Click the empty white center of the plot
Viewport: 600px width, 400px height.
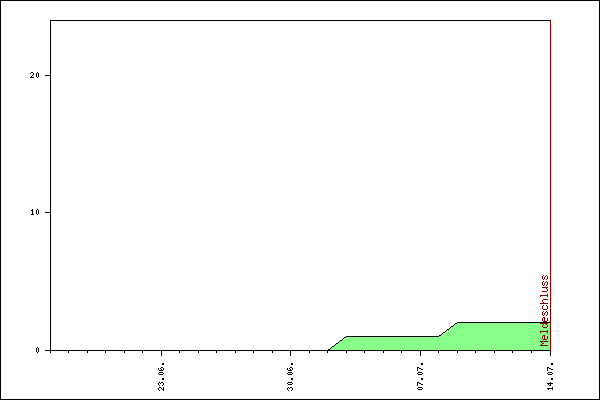(x=298, y=180)
